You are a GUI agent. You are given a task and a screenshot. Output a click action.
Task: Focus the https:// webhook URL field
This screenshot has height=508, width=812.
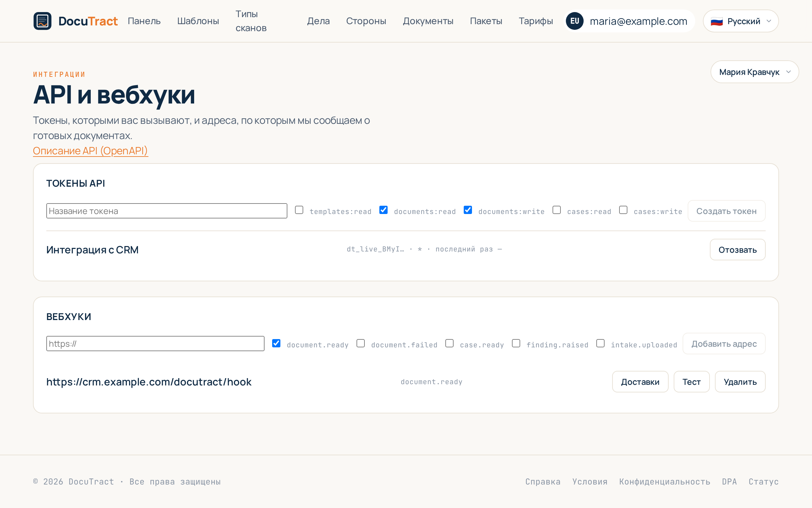pyautogui.click(x=155, y=343)
